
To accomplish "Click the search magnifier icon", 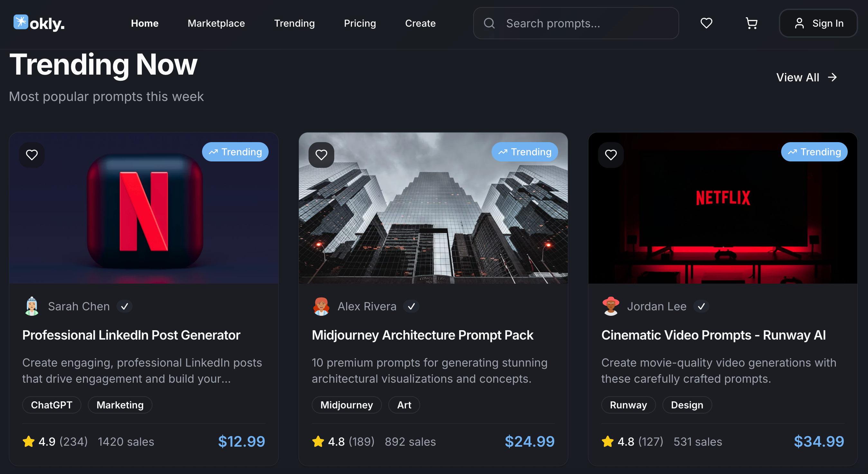I will pos(489,23).
